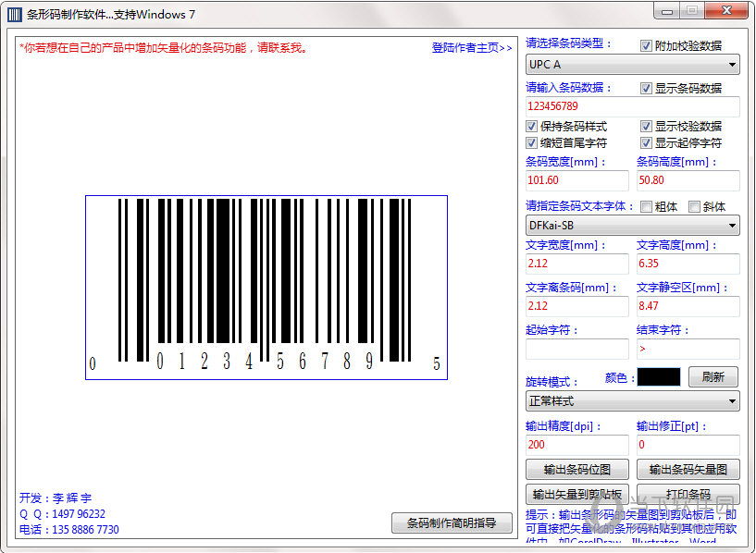
Task: Click 输出条码矢量图 button
Action: pyautogui.click(x=688, y=469)
